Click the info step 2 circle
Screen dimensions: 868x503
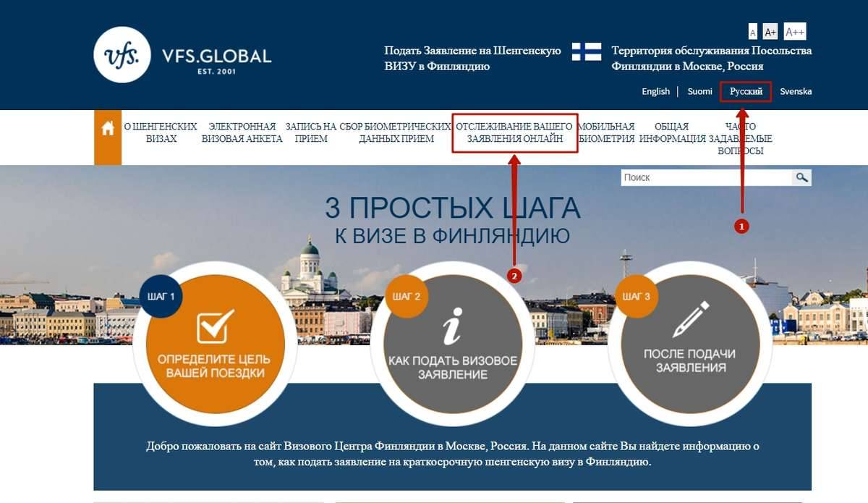click(452, 343)
